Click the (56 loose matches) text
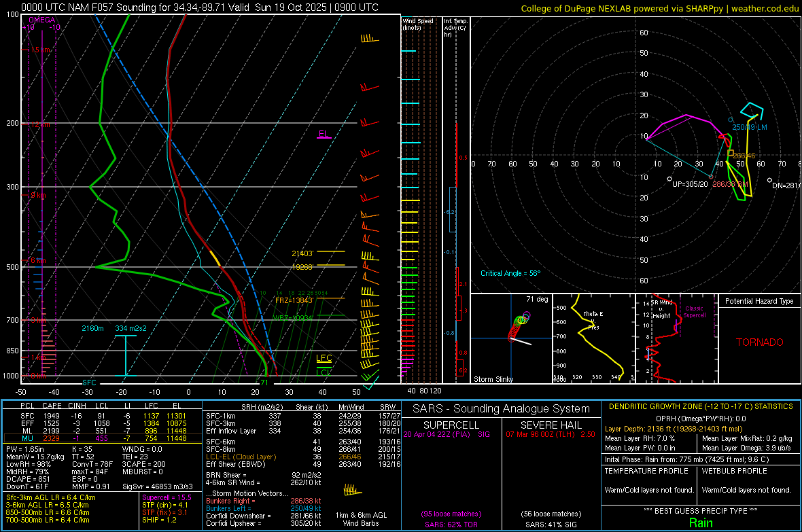The image size is (802, 532). point(551,514)
